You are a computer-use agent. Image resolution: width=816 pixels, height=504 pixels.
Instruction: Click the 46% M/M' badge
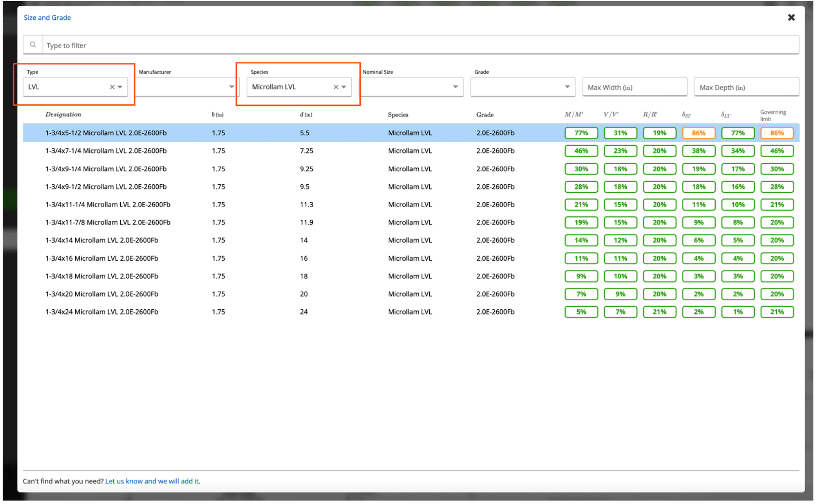(581, 151)
